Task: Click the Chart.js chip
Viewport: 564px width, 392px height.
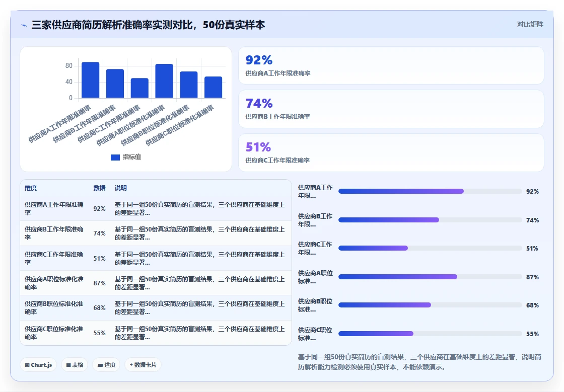Action: [x=38, y=365]
